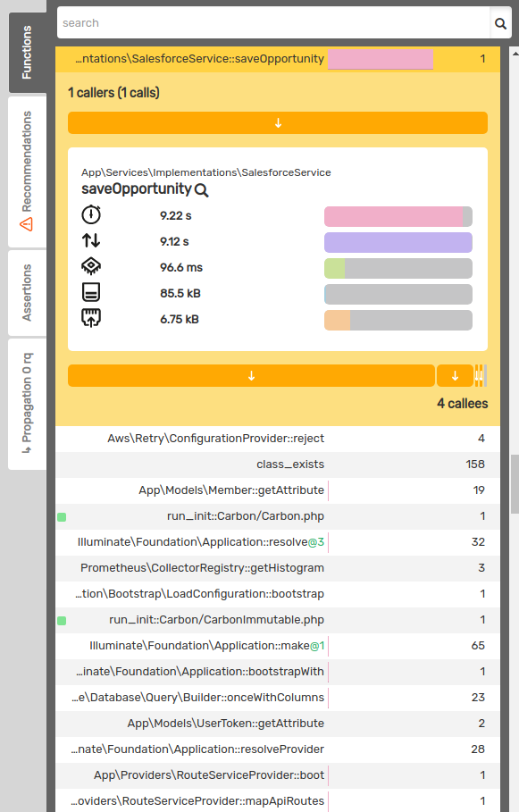The width and height of the screenshot is (519, 812).
Task: Select Builder::onceWithColumns row
Action: pos(278,698)
